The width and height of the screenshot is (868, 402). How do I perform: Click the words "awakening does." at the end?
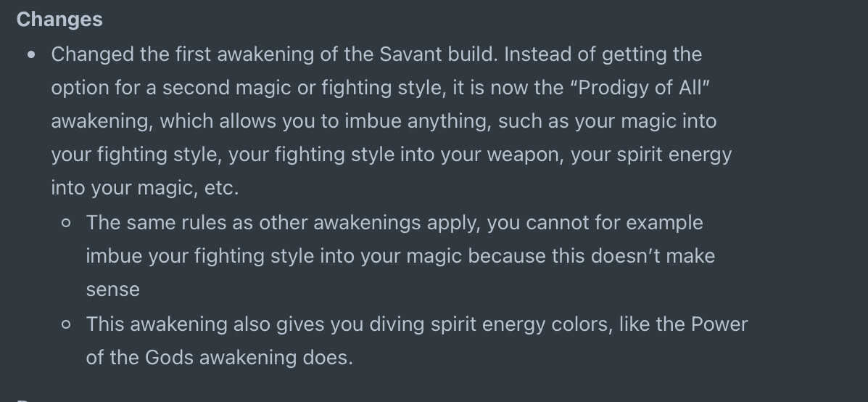click(x=276, y=358)
